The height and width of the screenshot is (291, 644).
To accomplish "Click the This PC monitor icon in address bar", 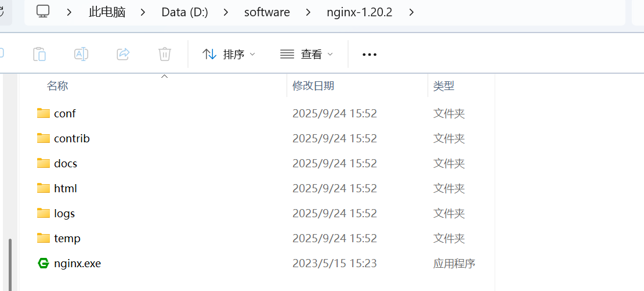I will coord(43,12).
